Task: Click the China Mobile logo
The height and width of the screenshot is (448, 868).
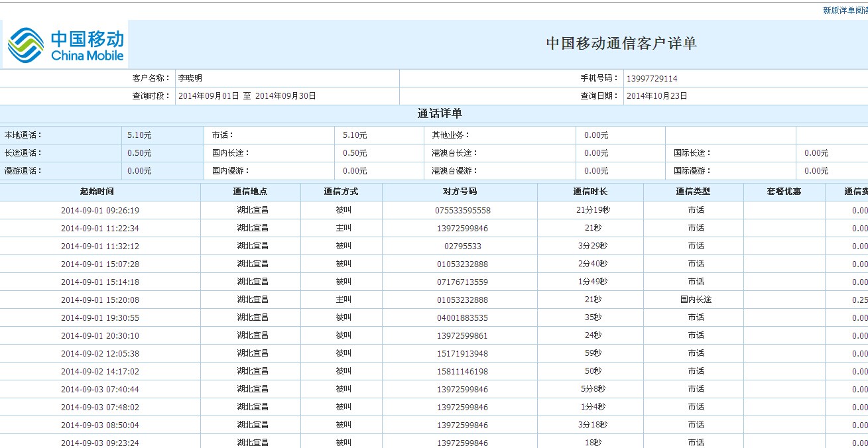Action: [x=66, y=45]
